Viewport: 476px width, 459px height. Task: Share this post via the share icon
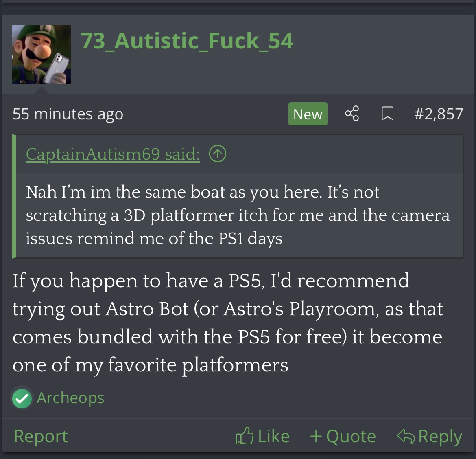[x=352, y=114]
